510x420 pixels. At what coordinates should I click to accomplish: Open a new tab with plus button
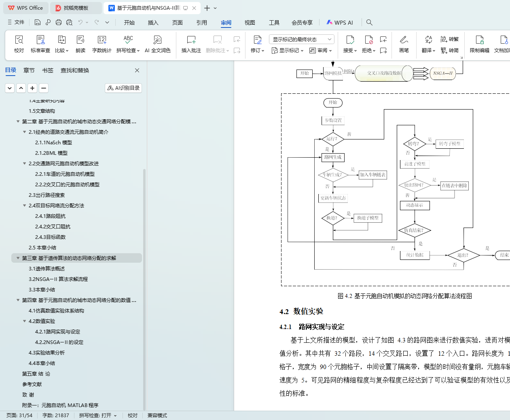click(x=207, y=8)
